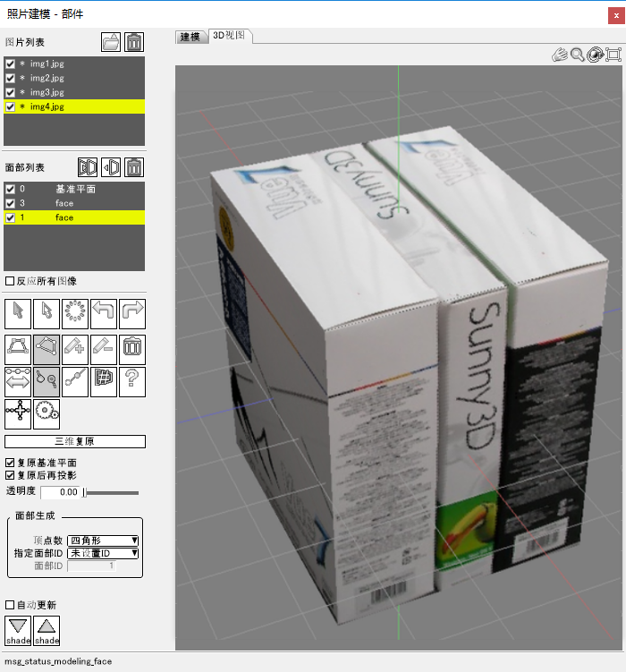This screenshot has height=672, width=626.
Task: Open the 指定面部ID dropdown
Action: tap(103, 553)
